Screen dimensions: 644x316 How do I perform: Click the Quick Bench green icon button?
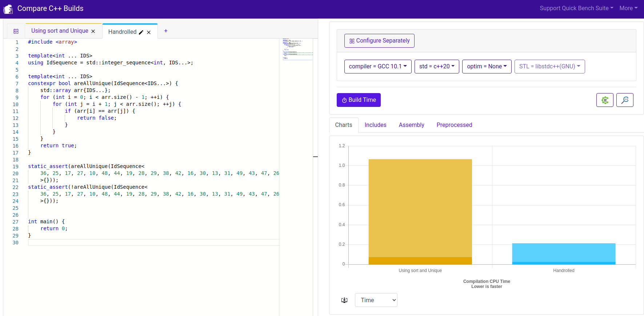point(605,100)
